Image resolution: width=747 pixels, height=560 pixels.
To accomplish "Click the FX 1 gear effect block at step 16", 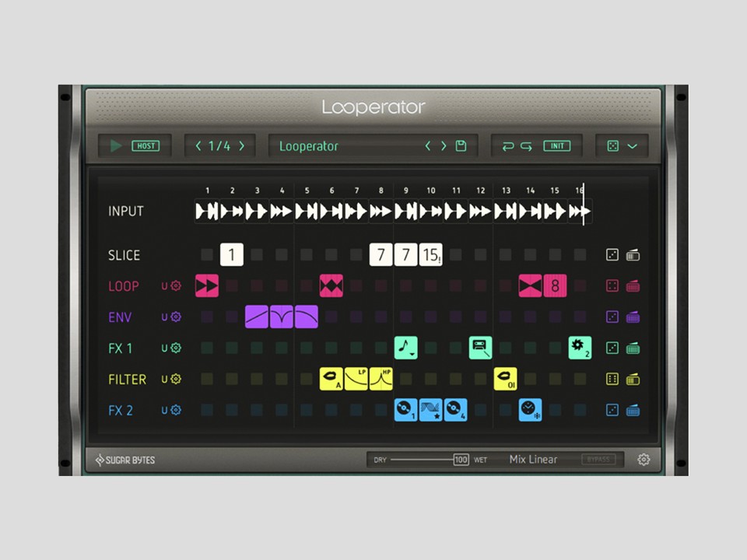I will point(580,348).
